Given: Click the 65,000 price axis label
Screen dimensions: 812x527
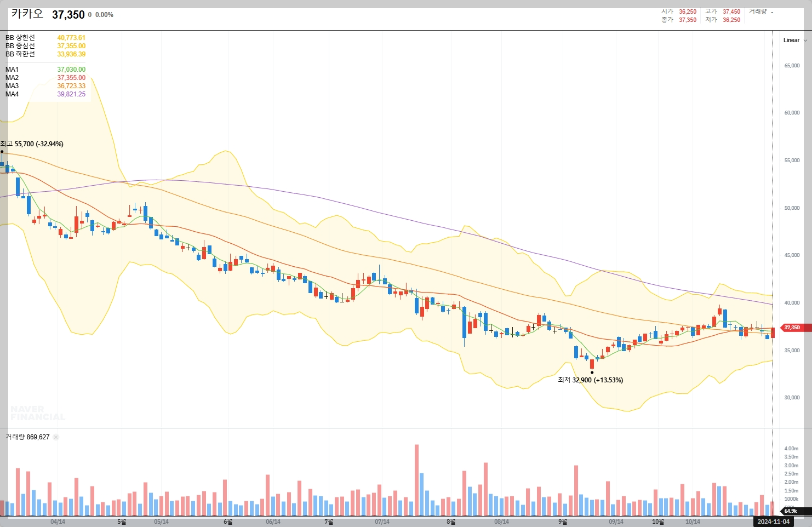Looking at the screenshot, I should pyautogui.click(x=792, y=66).
